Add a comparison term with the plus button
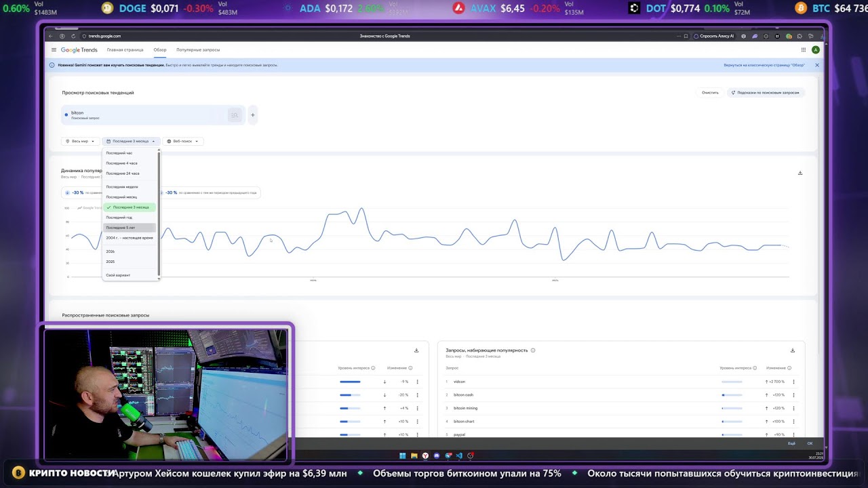This screenshot has width=868, height=488. pyautogui.click(x=253, y=115)
